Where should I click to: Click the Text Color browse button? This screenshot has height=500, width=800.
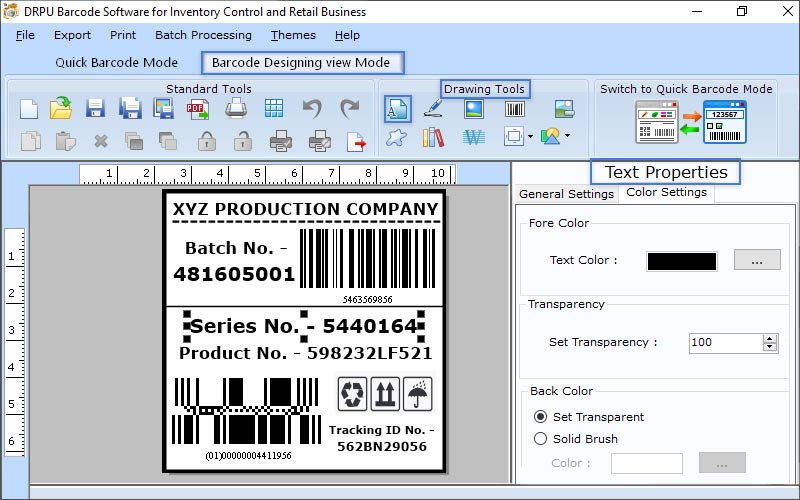coord(757,260)
